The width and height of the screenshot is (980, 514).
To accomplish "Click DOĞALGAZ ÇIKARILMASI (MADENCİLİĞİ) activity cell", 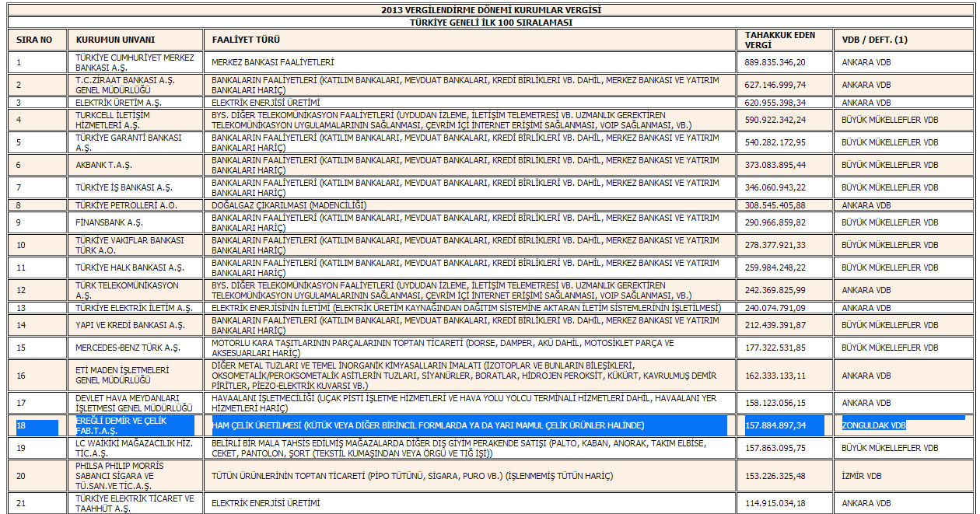I will tap(470, 205).
